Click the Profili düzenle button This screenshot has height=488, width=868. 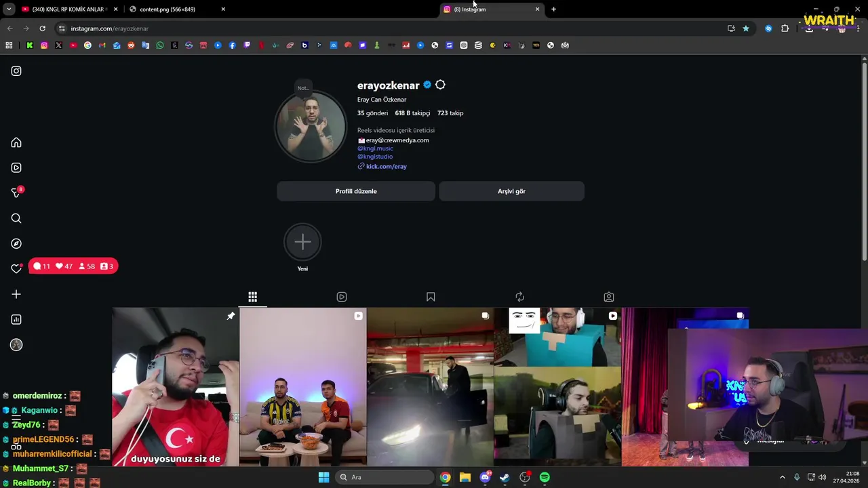tap(356, 191)
